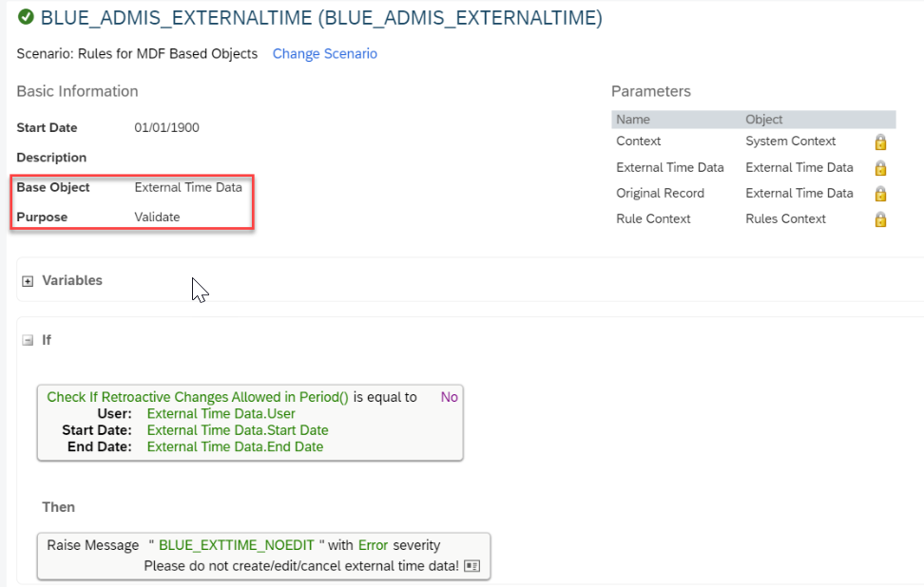Click the Start Date value 01/01/1900
The height and width of the screenshot is (587, 924).
[166, 128]
